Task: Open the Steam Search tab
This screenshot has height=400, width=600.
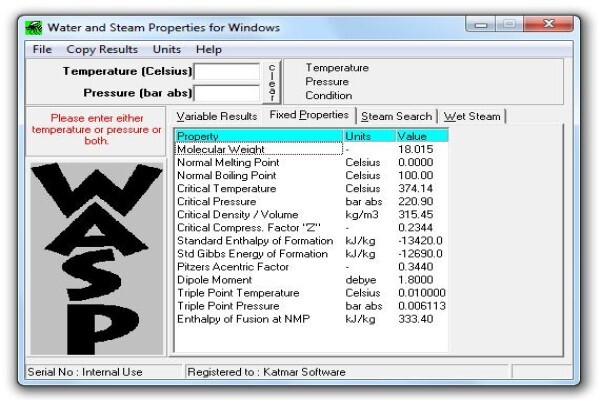Action: click(396, 116)
